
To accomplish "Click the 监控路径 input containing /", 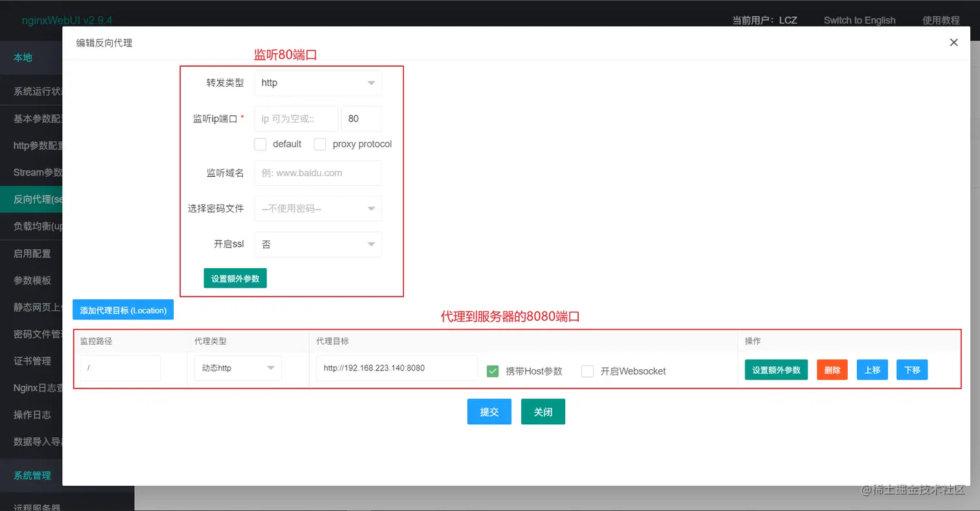I will (x=120, y=368).
